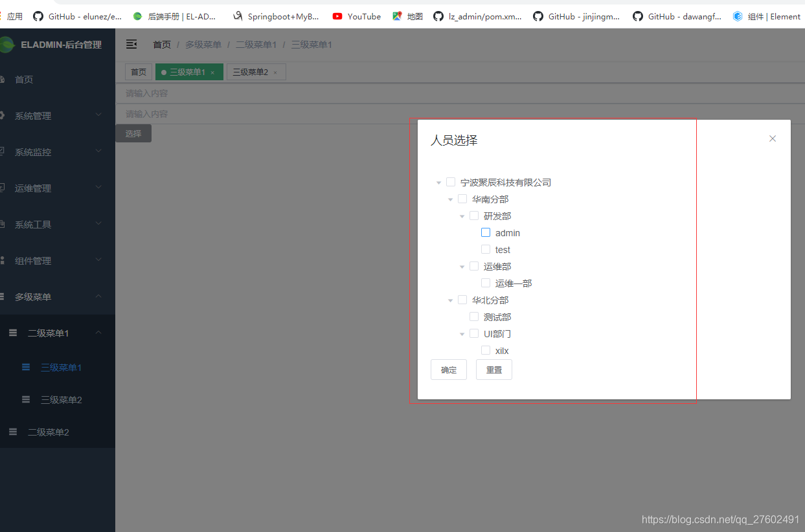Open the GitHub dawangf bookmark
The image size is (805, 532).
(677, 16)
